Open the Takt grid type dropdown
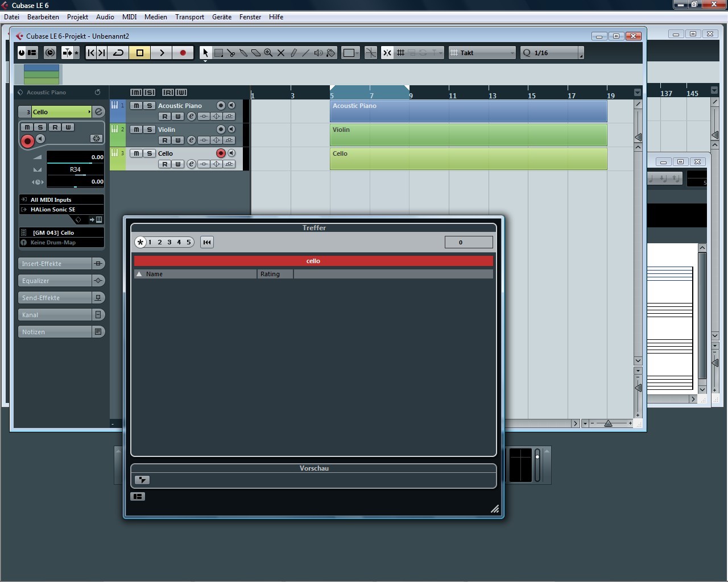This screenshot has width=728, height=582. click(482, 53)
